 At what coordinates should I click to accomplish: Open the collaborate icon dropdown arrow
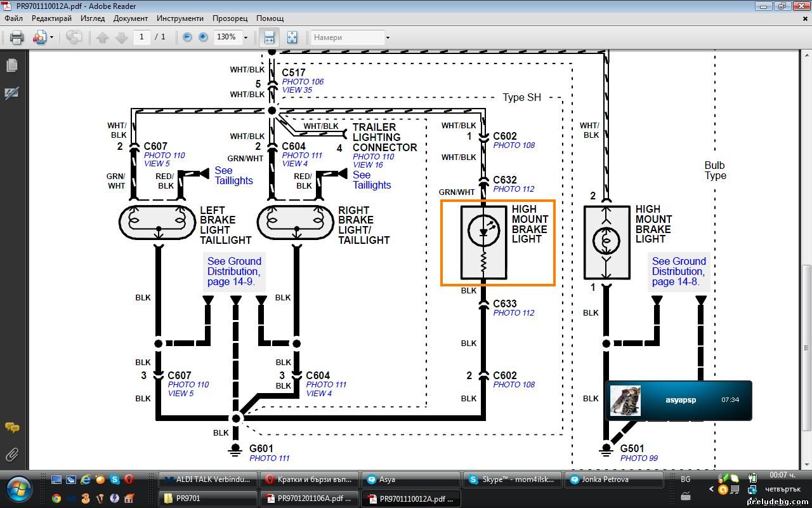coord(51,37)
